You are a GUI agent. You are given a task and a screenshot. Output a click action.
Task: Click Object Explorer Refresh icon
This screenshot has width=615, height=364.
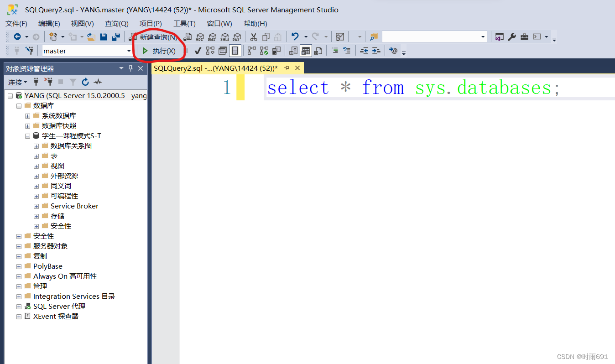tap(85, 82)
